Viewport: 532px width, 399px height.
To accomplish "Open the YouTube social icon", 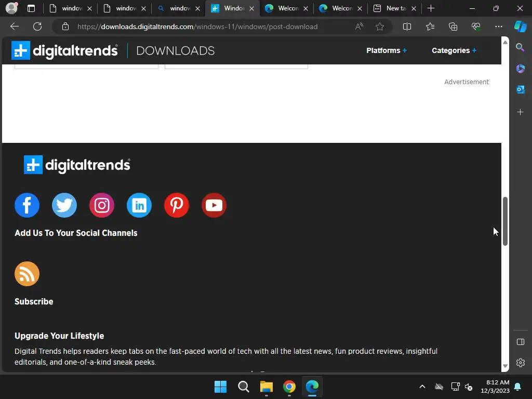I will pyautogui.click(x=214, y=205).
